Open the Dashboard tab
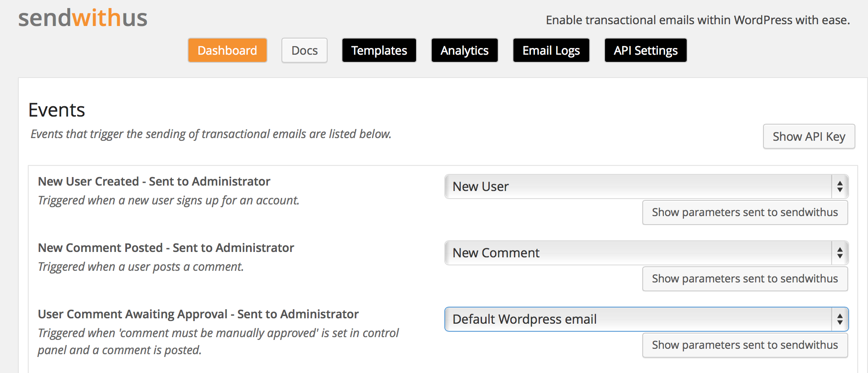868x373 pixels. 228,50
